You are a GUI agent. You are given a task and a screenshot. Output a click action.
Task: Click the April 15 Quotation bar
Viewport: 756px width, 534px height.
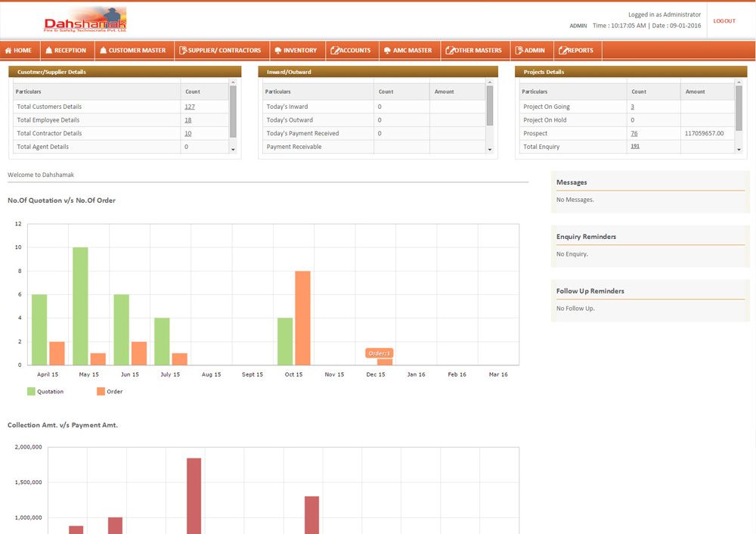(x=39, y=330)
